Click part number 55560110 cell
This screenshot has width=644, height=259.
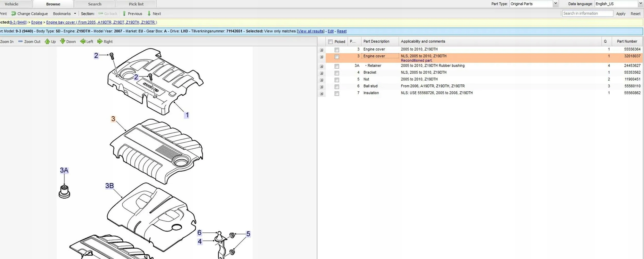632,86
